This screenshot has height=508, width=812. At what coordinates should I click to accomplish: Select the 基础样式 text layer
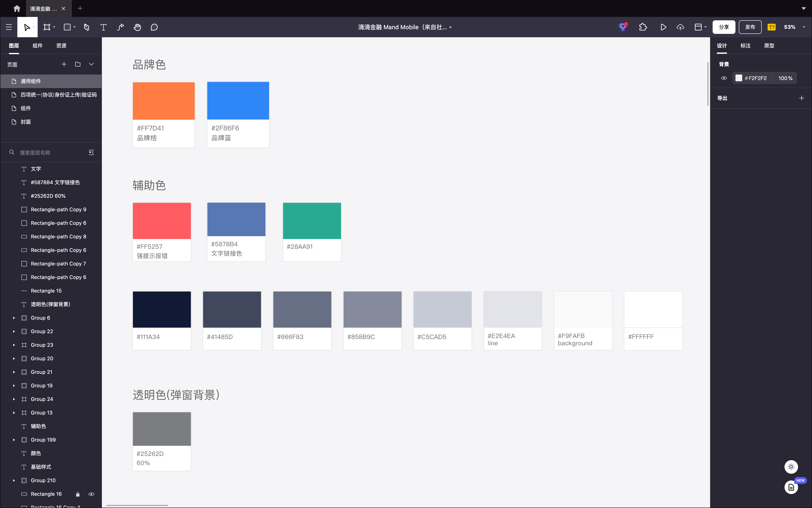pos(51,467)
